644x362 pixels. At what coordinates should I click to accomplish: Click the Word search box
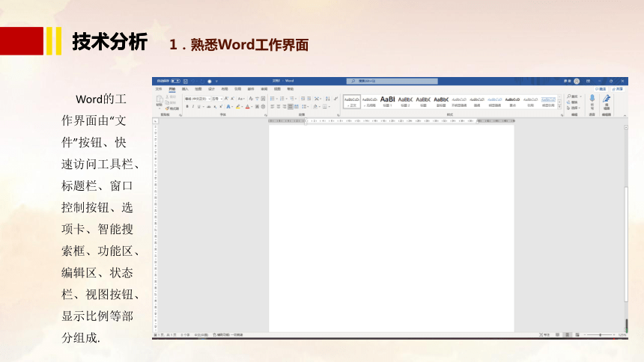point(392,82)
